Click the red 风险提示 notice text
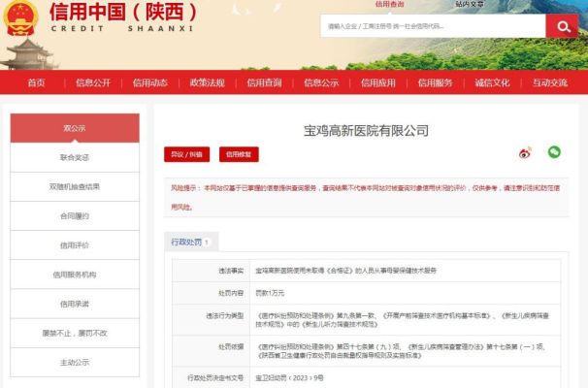The image size is (588, 388). [366, 197]
